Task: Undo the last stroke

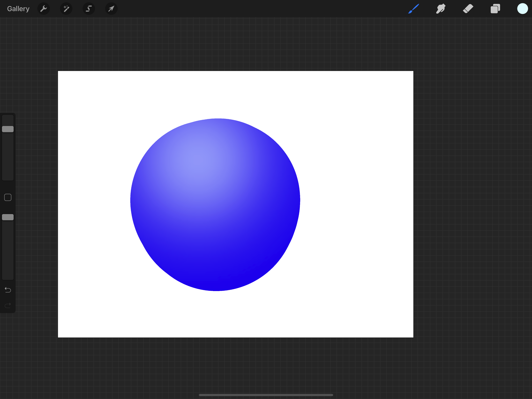Action: point(8,290)
